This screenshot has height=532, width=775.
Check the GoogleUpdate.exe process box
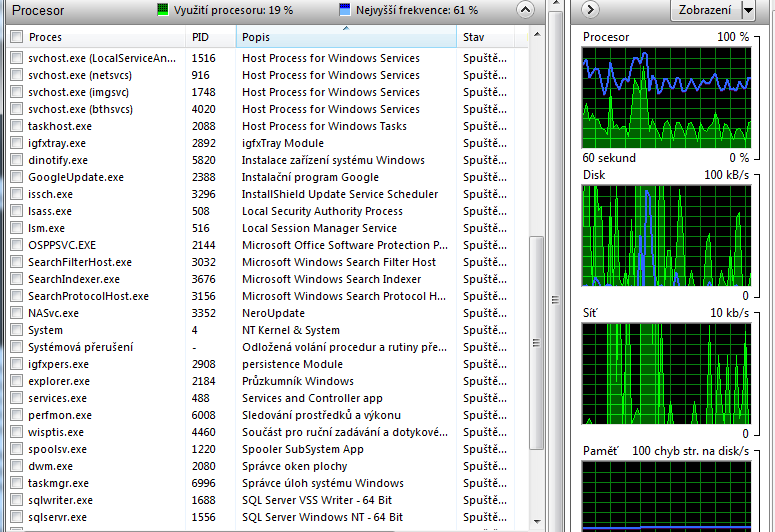[16, 177]
